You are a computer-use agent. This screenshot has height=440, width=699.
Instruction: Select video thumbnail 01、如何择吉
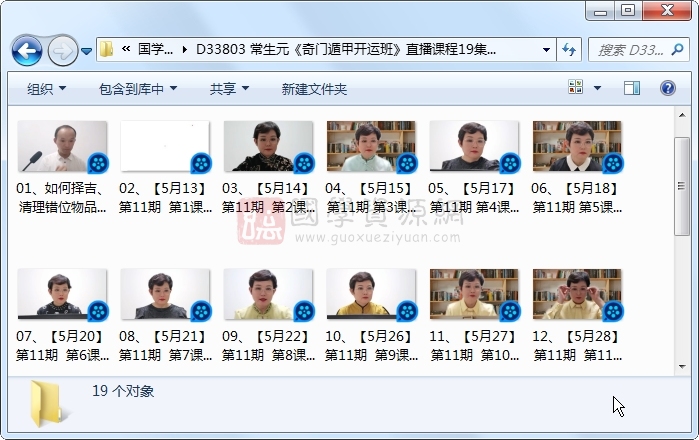pyautogui.click(x=62, y=146)
